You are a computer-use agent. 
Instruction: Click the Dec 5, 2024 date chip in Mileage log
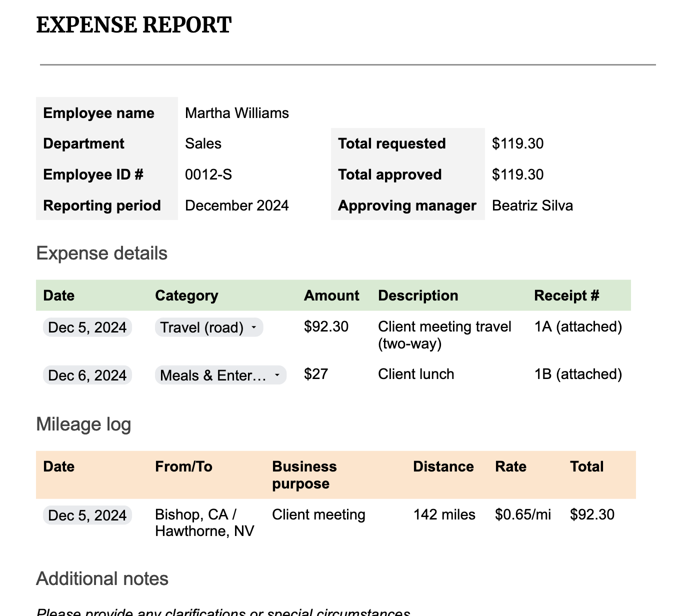(x=86, y=515)
